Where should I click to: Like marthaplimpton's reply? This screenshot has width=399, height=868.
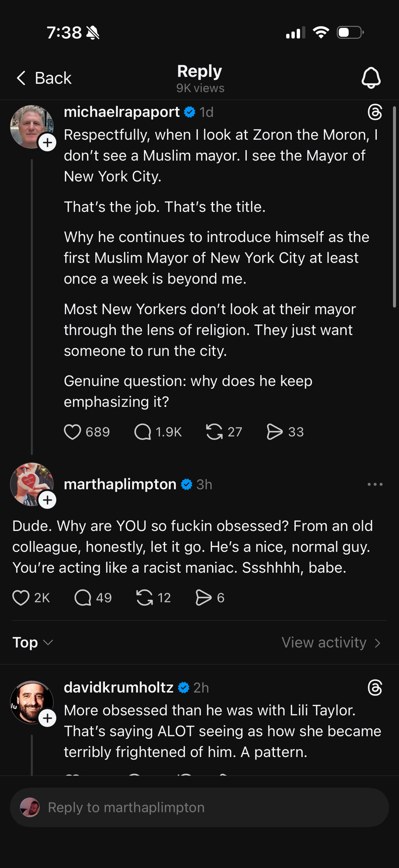click(x=21, y=598)
